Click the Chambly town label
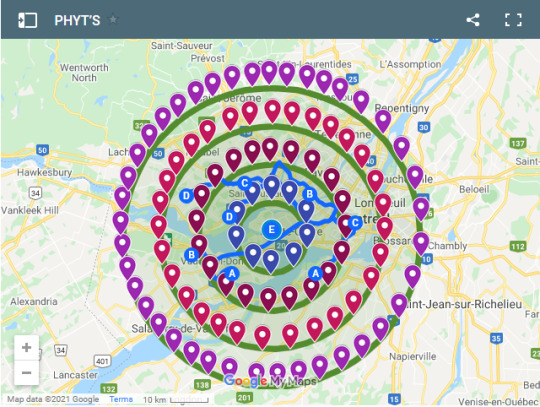Screen dimensions: 540x407 coord(448,246)
